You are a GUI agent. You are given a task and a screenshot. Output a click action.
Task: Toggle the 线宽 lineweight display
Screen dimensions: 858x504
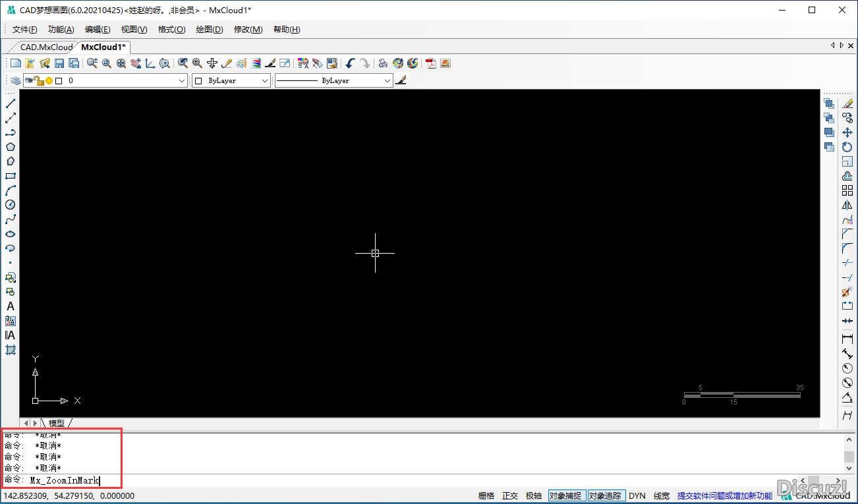click(662, 496)
